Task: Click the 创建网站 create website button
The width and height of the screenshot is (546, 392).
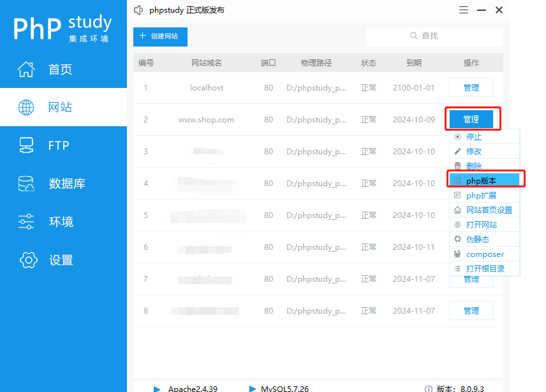Action: coord(160,36)
